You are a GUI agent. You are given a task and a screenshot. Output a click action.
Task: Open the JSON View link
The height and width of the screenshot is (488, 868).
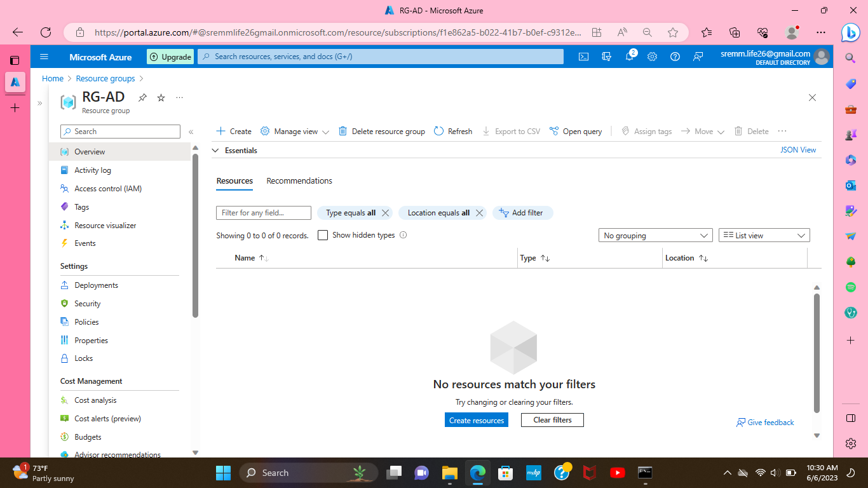(x=797, y=149)
